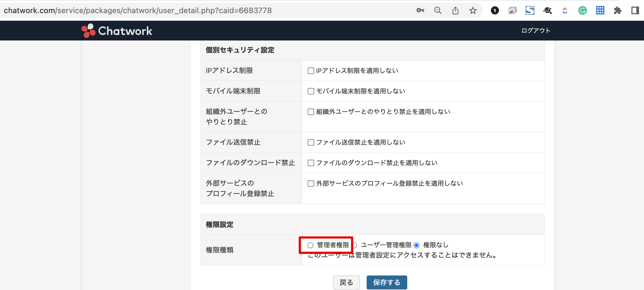644x290 pixels.
Task: Open the Grammarly extension icon
Action: pos(582,11)
